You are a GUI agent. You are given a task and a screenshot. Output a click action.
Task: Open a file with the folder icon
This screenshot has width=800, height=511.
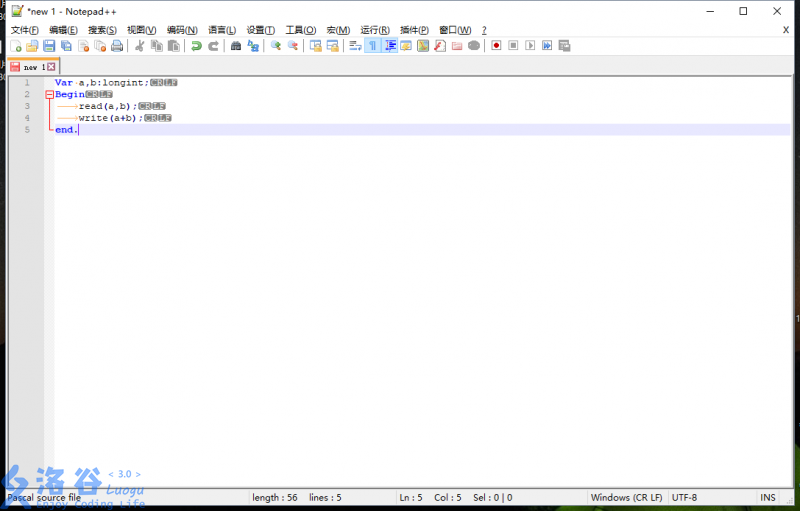pos(32,46)
